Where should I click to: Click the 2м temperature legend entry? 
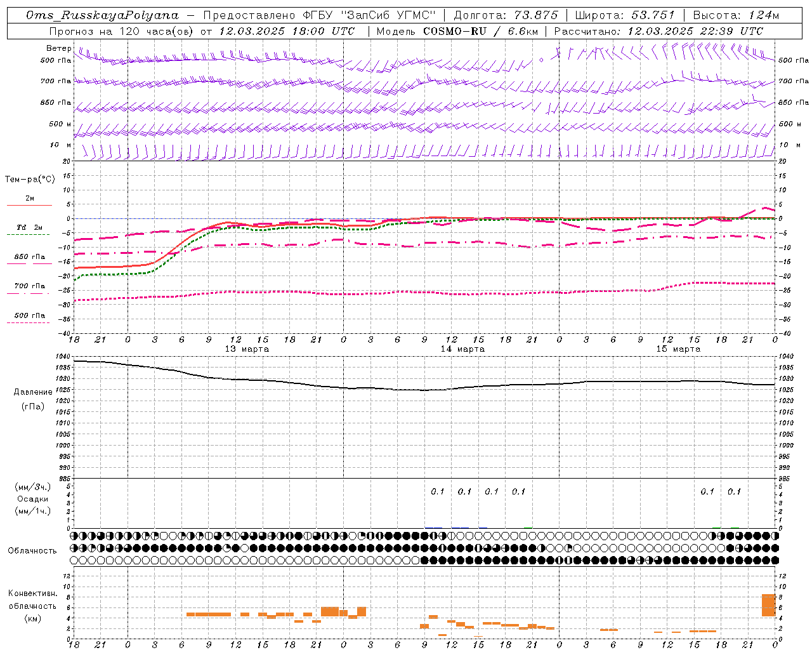click(x=30, y=198)
